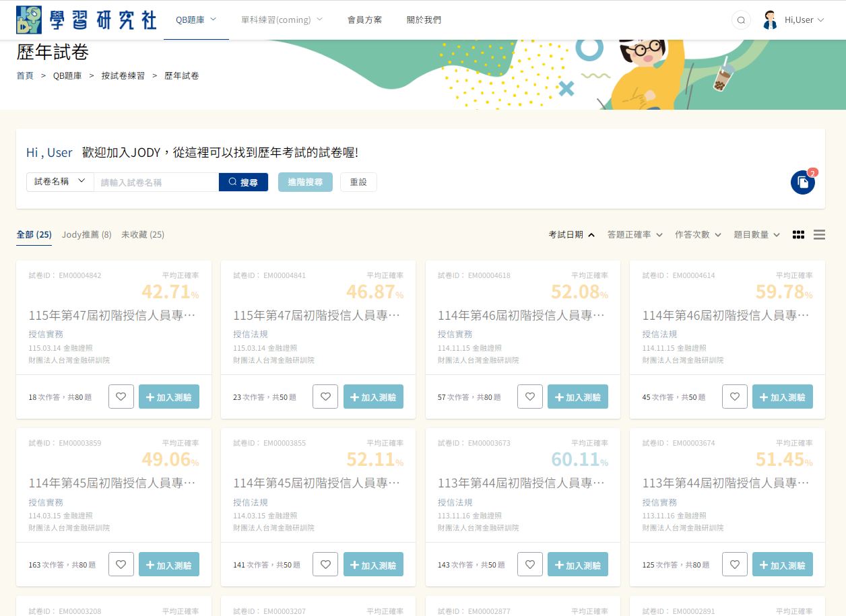Click the user avatar icon

(x=770, y=20)
